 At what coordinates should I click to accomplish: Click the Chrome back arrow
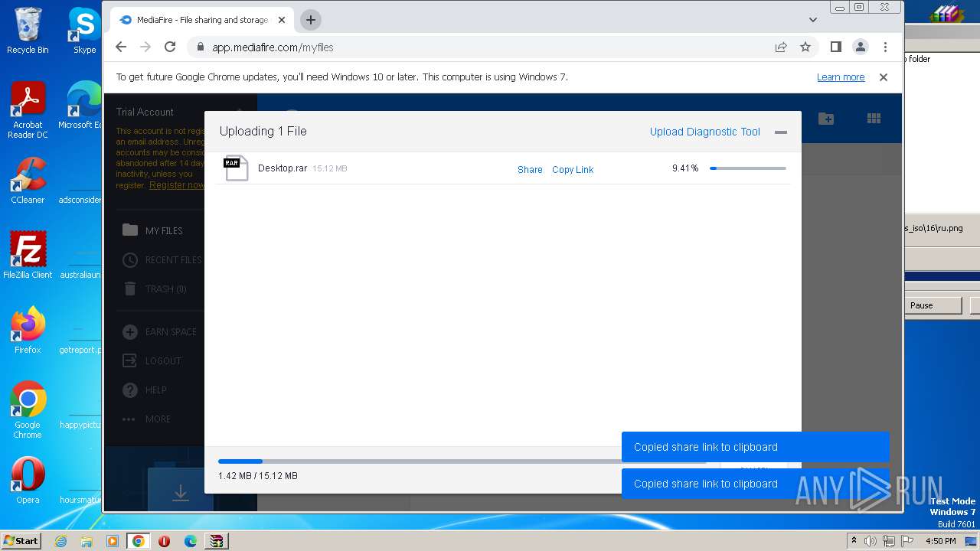click(x=121, y=47)
